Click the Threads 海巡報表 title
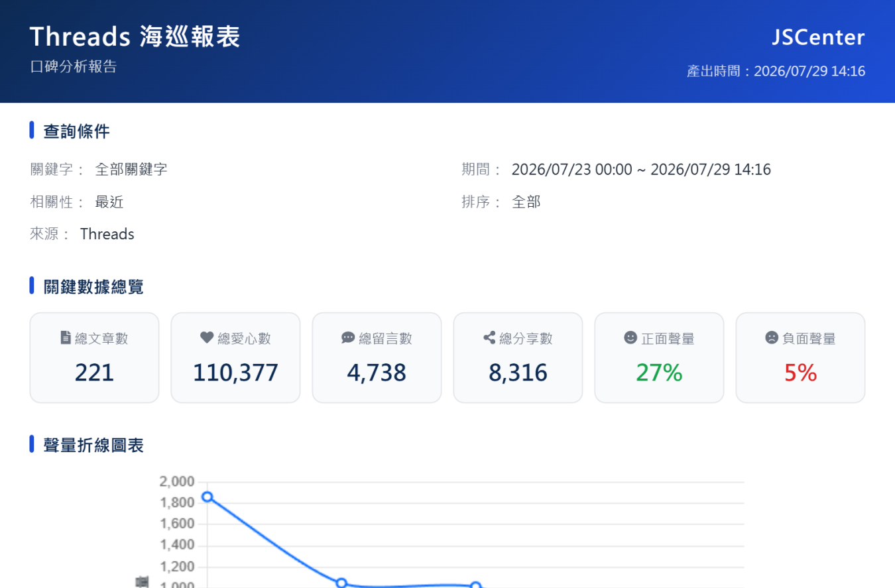895x588 pixels. (x=135, y=37)
